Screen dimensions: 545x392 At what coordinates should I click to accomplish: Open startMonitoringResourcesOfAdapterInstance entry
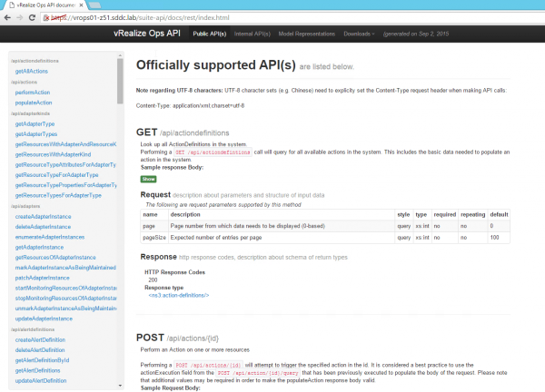pos(65,289)
